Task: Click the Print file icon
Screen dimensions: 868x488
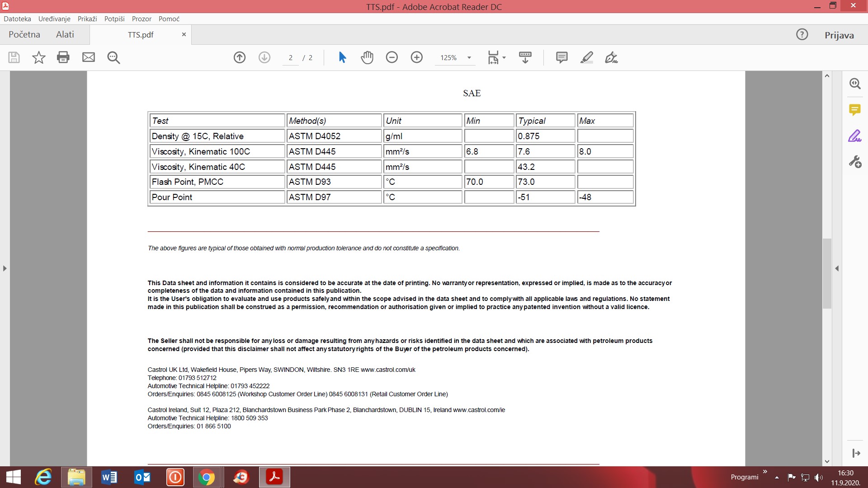Action: (63, 57)
